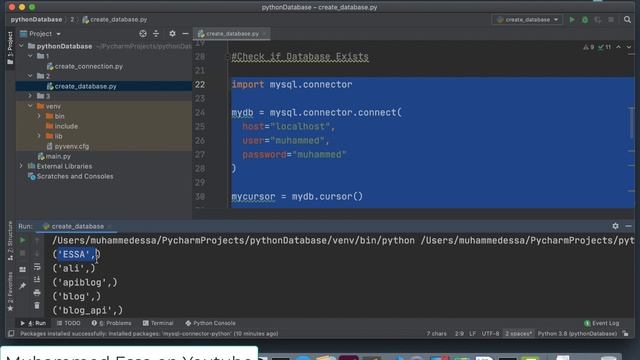Restore layout icon in Run panel
The image size is (640, 360).
pos(23,269)
